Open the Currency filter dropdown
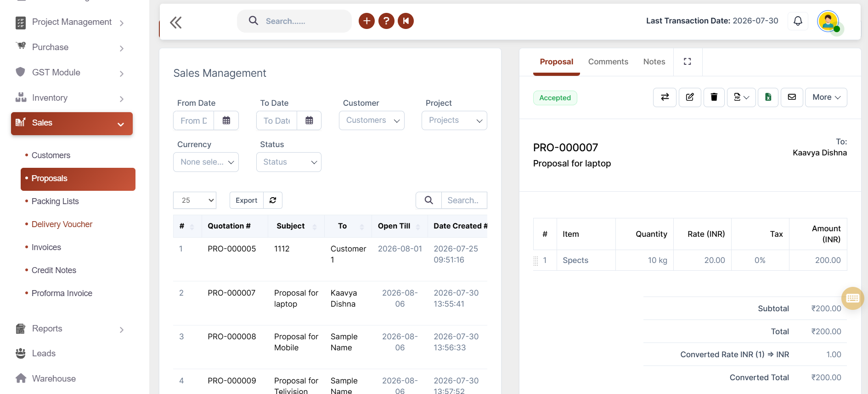The height and width of the screenshot is (394, 868). tap(206, 162)
